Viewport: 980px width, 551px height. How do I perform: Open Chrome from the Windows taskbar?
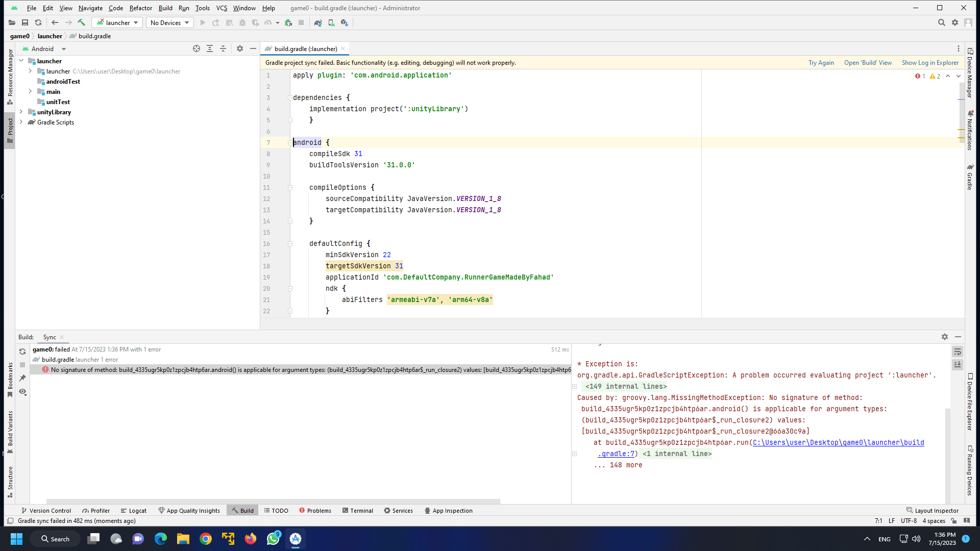click(206, 539)
